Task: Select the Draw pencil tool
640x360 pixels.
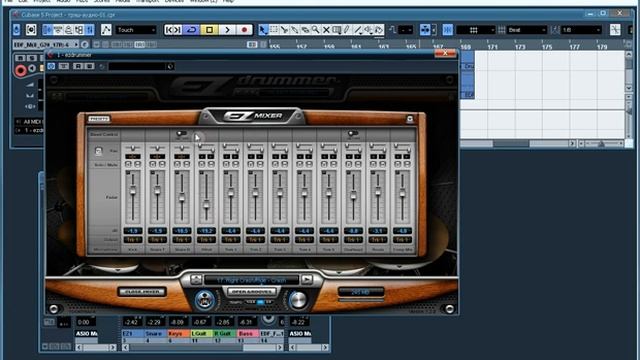Action: pos(347,30)
